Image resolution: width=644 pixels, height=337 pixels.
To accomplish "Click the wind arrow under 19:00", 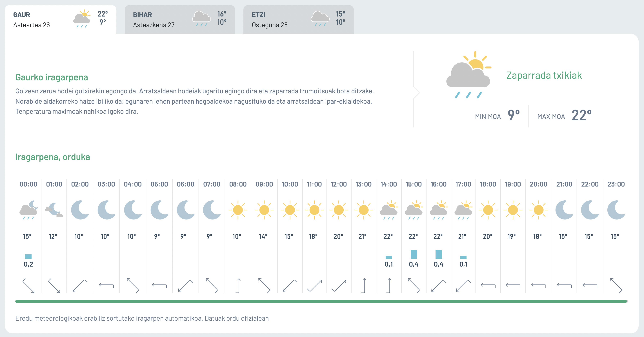I will click(x=513, y=285).
